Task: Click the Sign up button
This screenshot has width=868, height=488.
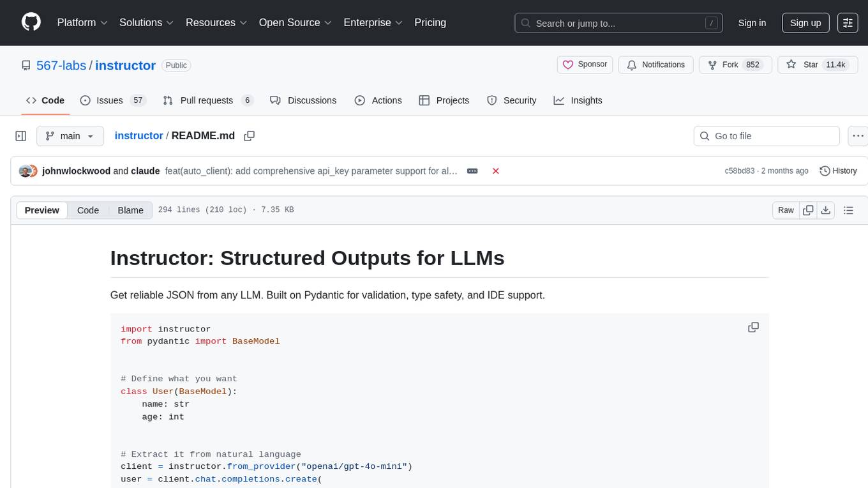Action: click(x=805, y=23)
